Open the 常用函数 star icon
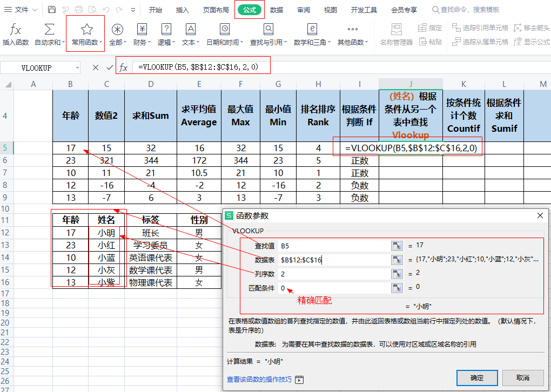Image resolution: width=551 pixels, height=392 pixels. 86,30
